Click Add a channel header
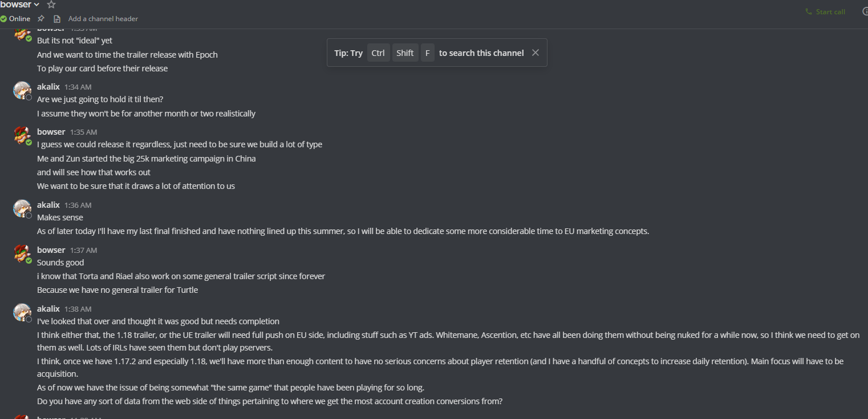 (x=103, y=18)
